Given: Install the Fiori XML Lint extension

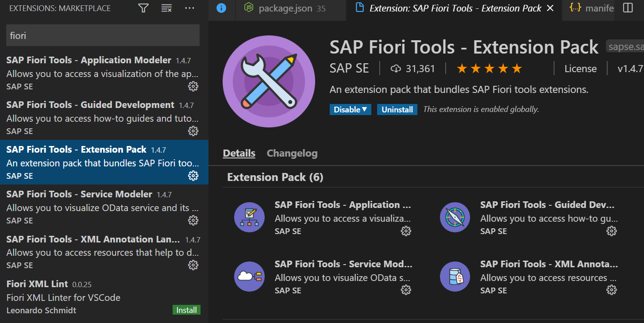Looking at the screenshot, I should pyautogui.click(x=186, y=310).
